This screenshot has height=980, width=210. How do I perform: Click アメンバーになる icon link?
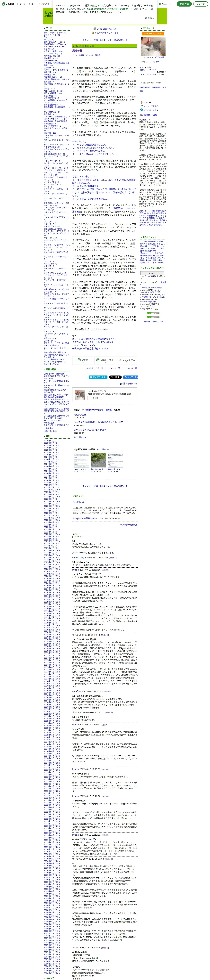pos(149,110)
